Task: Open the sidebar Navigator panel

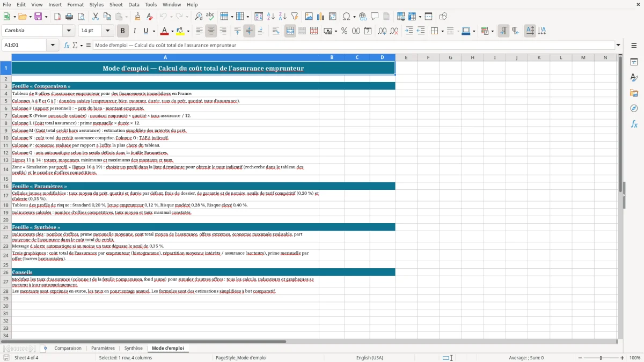Action: (x=634, y=108)
